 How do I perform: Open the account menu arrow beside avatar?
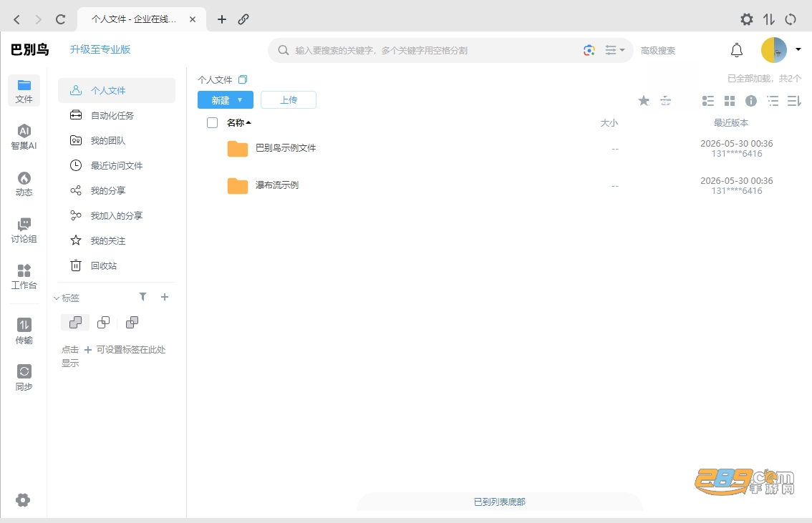[x=798, y=49]
